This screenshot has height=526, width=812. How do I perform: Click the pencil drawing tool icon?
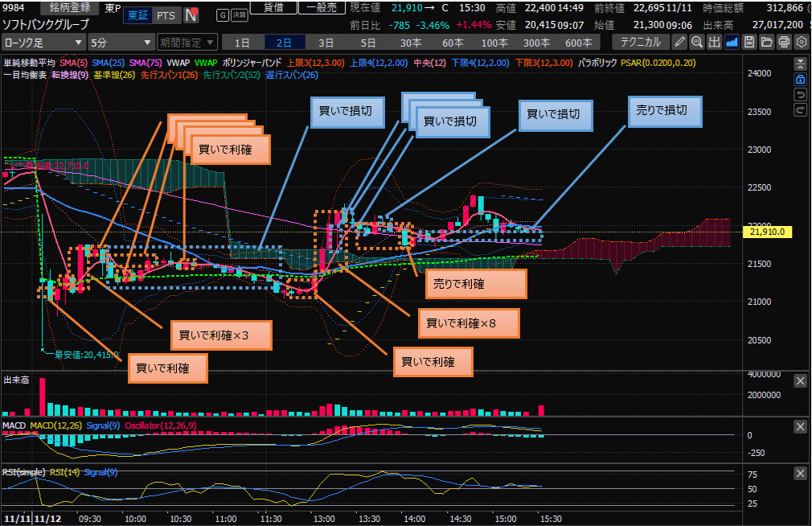coord(680,42)
